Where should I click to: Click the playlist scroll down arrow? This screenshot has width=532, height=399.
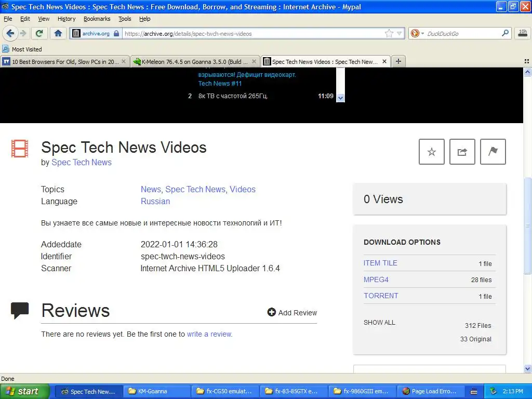click(x=341, y=98)
